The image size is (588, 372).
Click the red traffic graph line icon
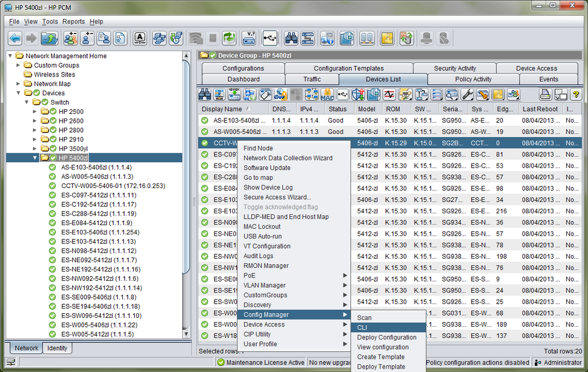pyautogui.click(x=389, y=95)
